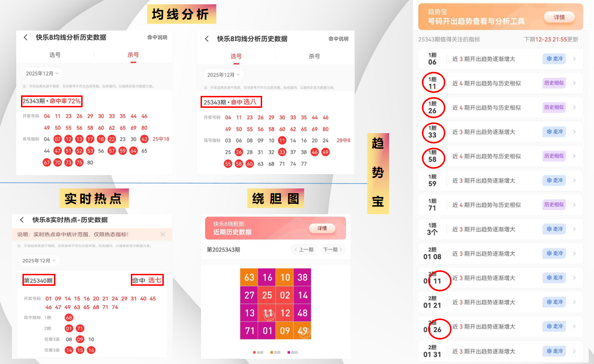
Task: Open 详情 button in 快乐8绕胆图 banner
Action: pyautogui.click(x=322, y=229)
